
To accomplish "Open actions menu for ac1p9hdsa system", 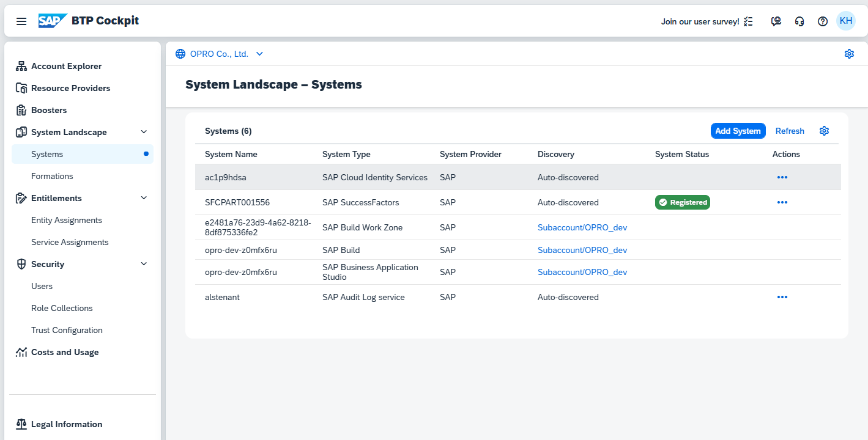I will [782, 177].
